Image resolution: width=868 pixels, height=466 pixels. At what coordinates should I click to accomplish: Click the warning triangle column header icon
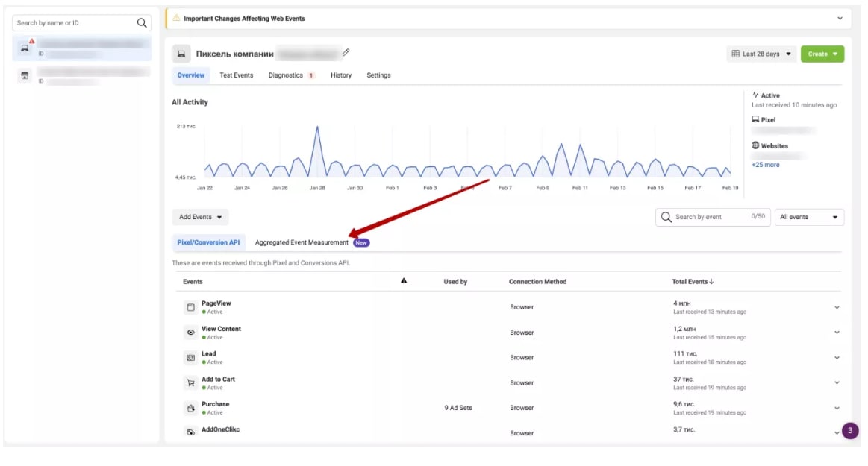(x=404, y=281)
